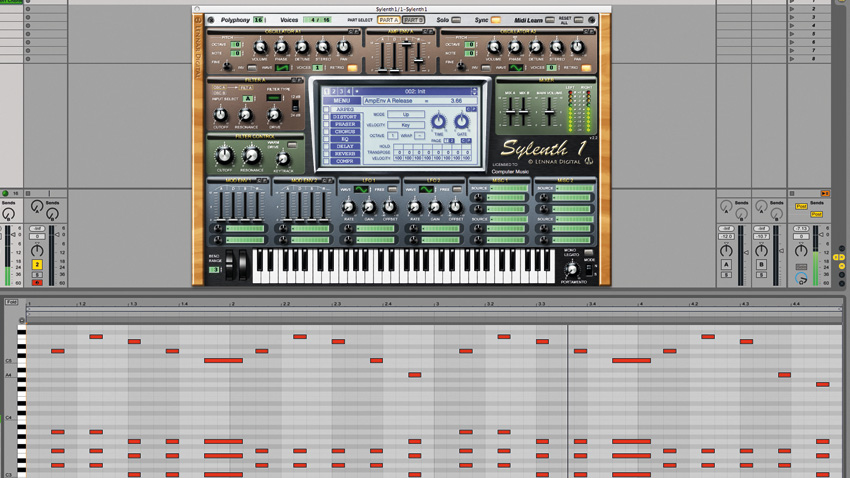Click the Mixer Main Volume slider
This screenshot has width=850, height=478.
point(550,110)
